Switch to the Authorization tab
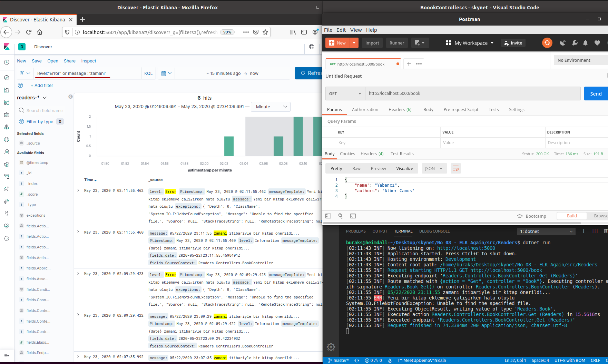The width and height of the screenshot is (608, 364). point(365,110)
